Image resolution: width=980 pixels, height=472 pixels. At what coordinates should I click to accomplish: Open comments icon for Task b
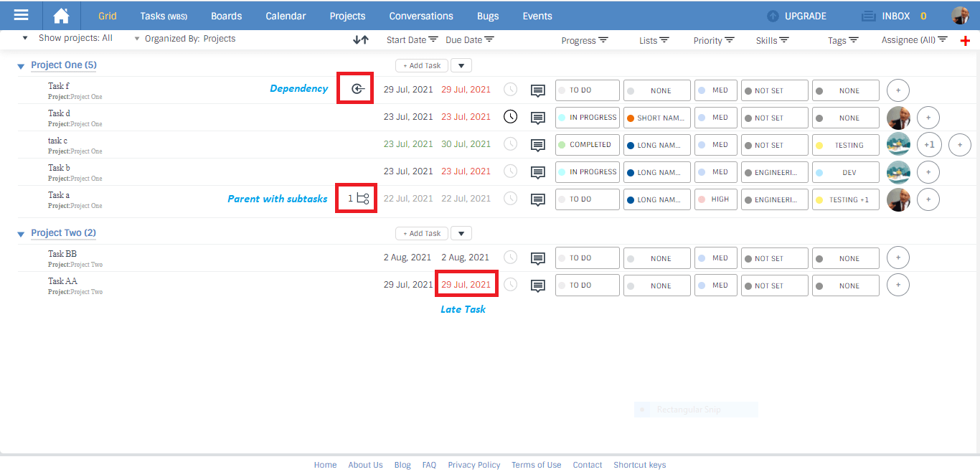coord(537,173)
